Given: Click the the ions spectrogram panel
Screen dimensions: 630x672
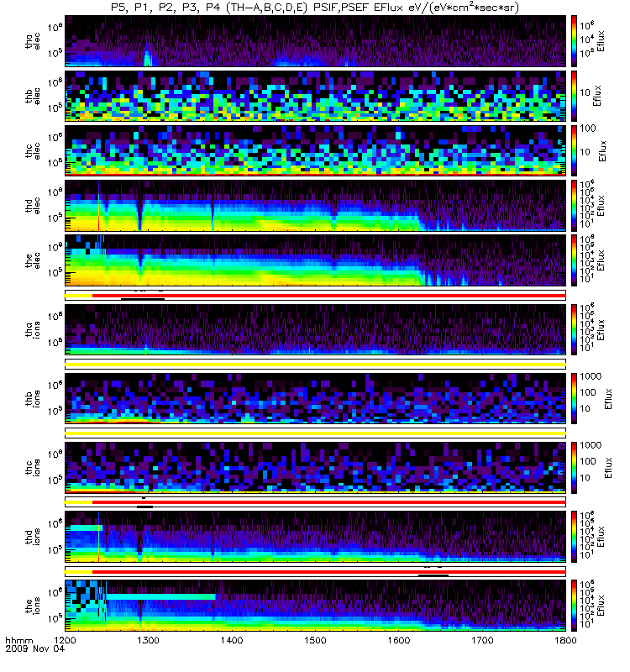Looking at the screenshot, I should click(316, 605).
